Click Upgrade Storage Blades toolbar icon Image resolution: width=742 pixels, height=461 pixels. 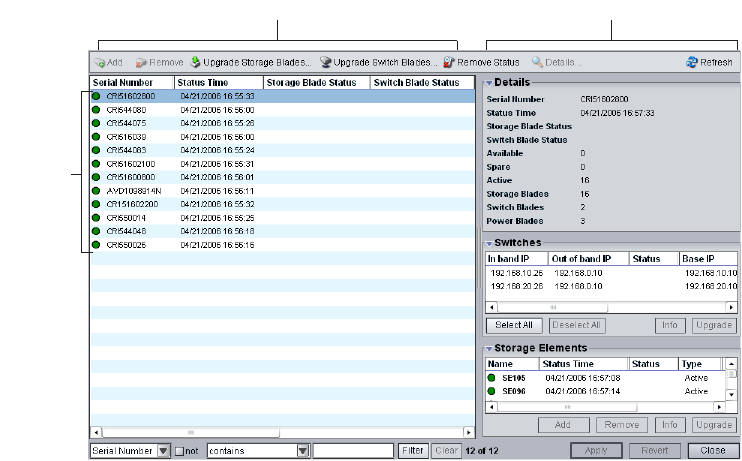pos(196,62)
